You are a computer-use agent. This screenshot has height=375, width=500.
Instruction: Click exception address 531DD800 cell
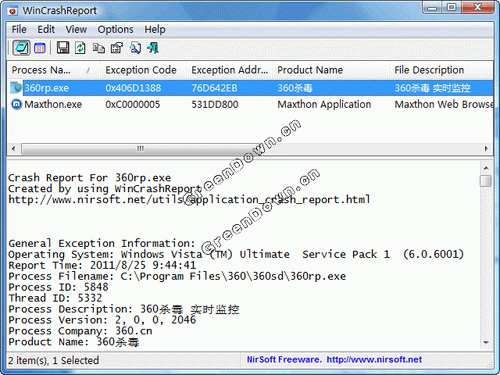pyautogui.click(x=215, y=104)
